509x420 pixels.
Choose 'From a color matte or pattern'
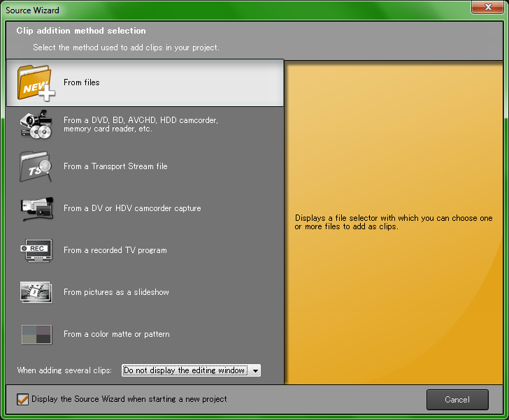(x=117, y=334)
